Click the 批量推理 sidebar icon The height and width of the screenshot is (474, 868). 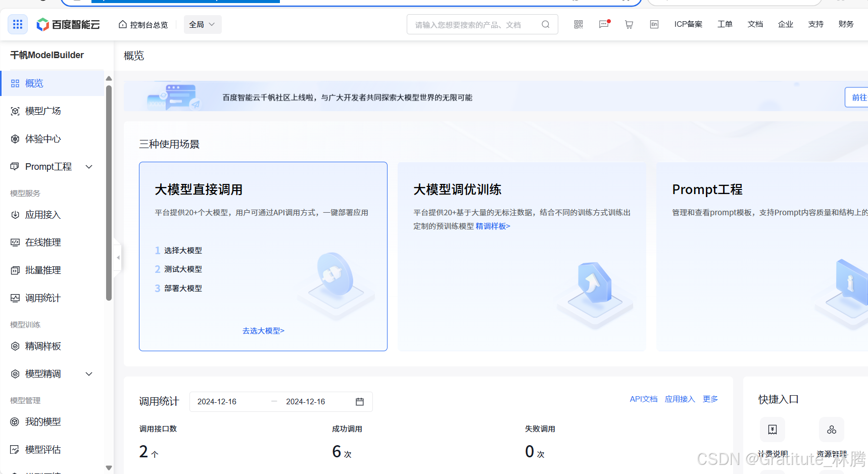coord(15,270)
